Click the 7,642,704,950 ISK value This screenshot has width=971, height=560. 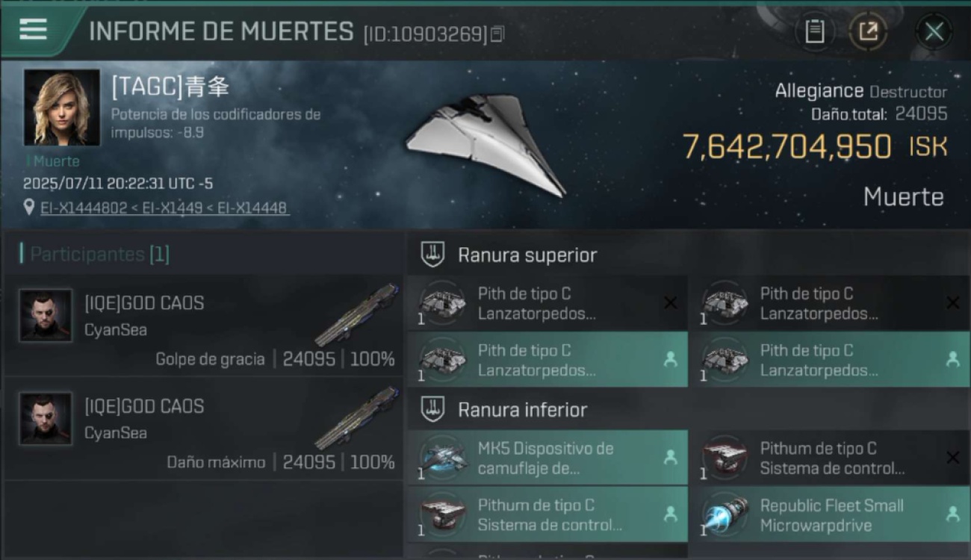coord(815,146)
